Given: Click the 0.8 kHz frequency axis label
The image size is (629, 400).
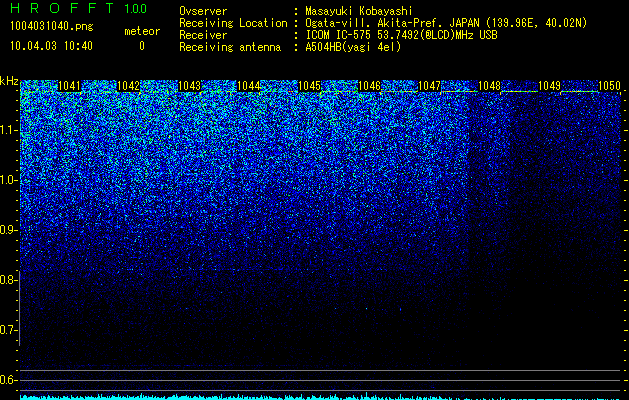Looking at the screenshot, I should point(8,280).
